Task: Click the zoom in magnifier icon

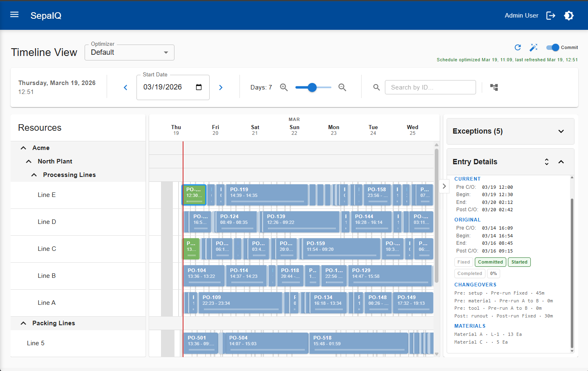Action: click(284, 87)
